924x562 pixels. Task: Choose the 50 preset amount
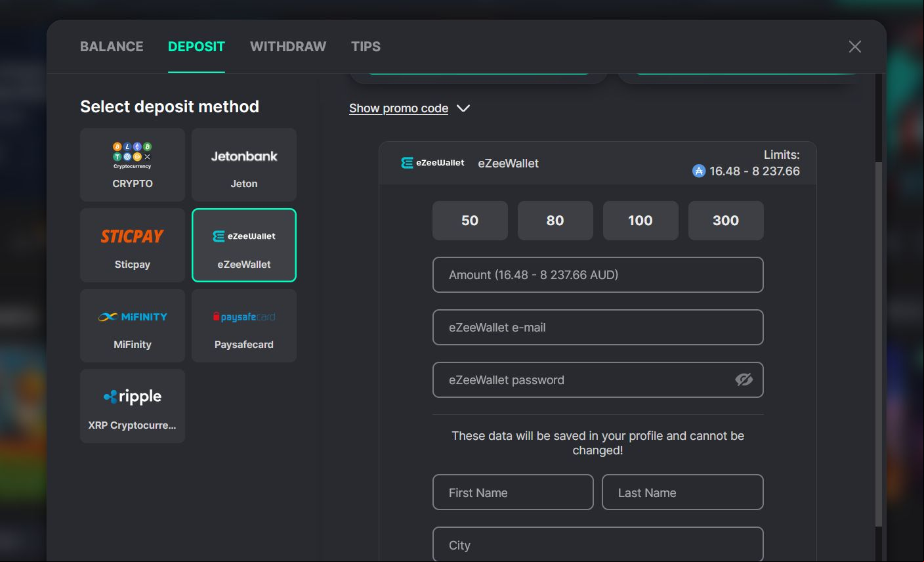click(470, 221)
